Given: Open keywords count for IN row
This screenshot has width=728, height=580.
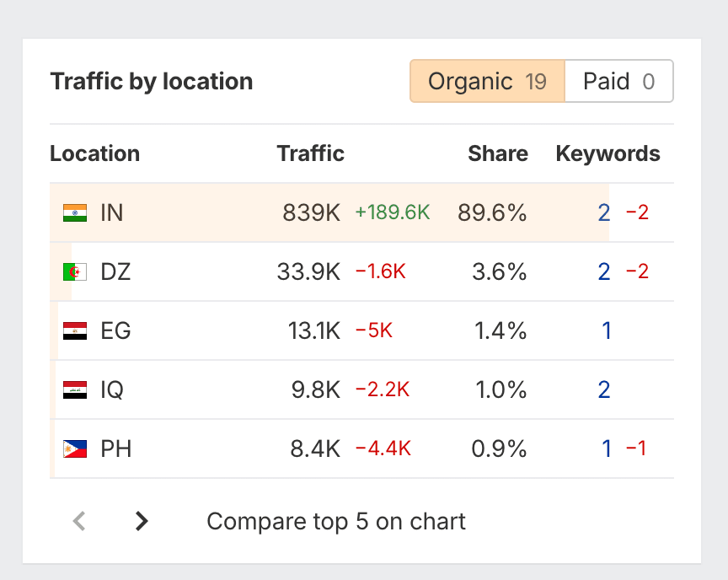Looking at the screenshot, I should point(603,213).
